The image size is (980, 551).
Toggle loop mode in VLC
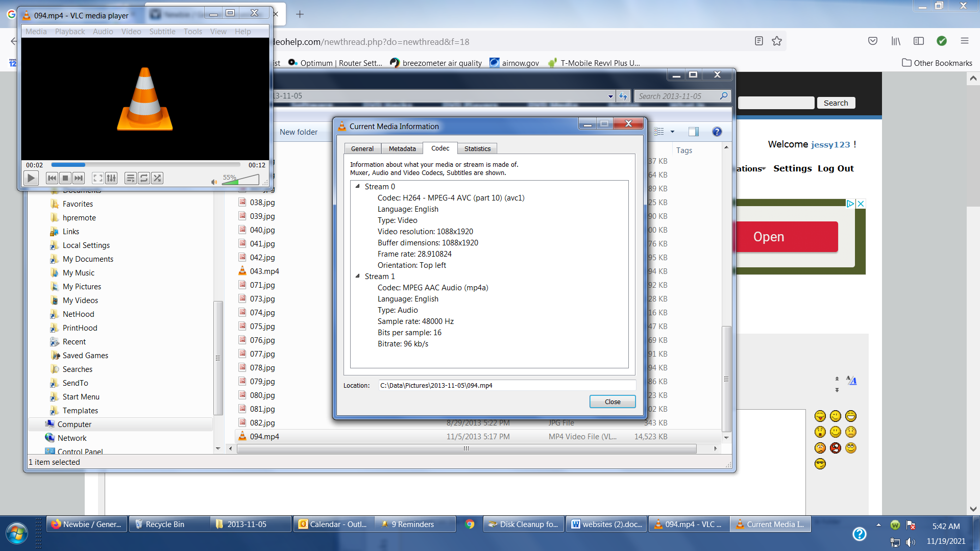click(144, 178)
